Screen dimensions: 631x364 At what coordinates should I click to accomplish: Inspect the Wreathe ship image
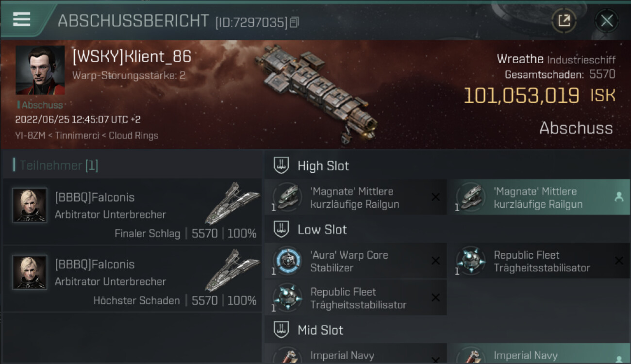pyautogui.click(x=316, y=92)
